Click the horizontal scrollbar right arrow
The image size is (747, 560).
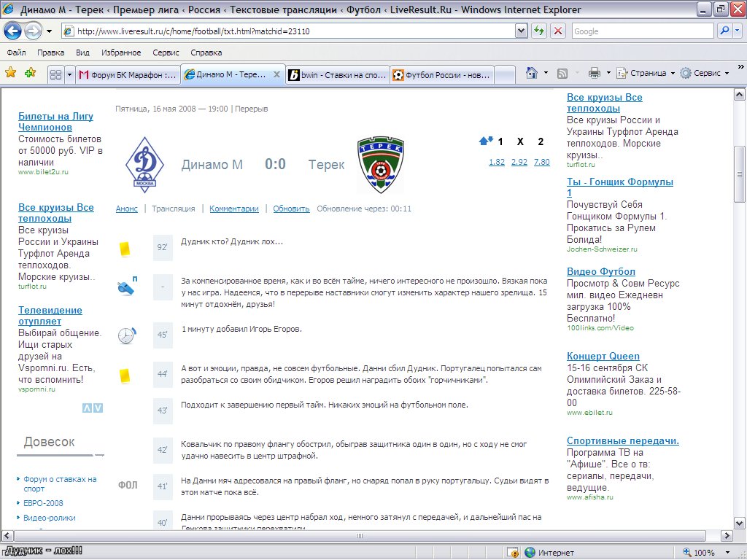pos(727,536)
